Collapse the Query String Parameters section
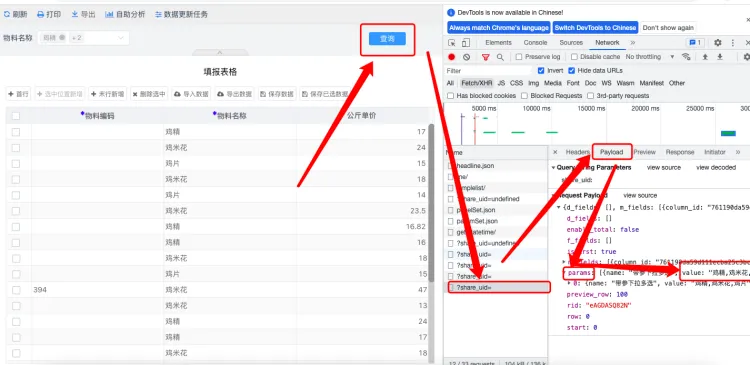Image resolution: width=750 pixels, height=365 pixels. [x=553, y=167]
